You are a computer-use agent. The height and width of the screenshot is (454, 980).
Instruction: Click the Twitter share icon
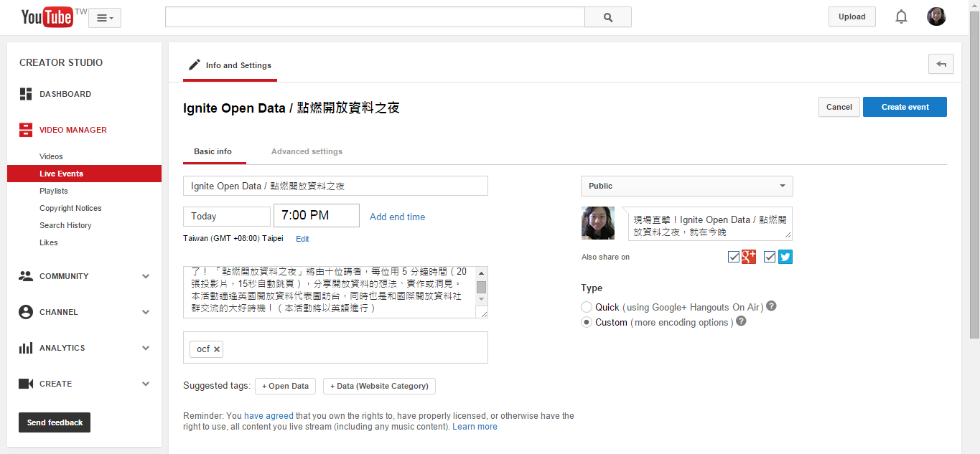785,257
